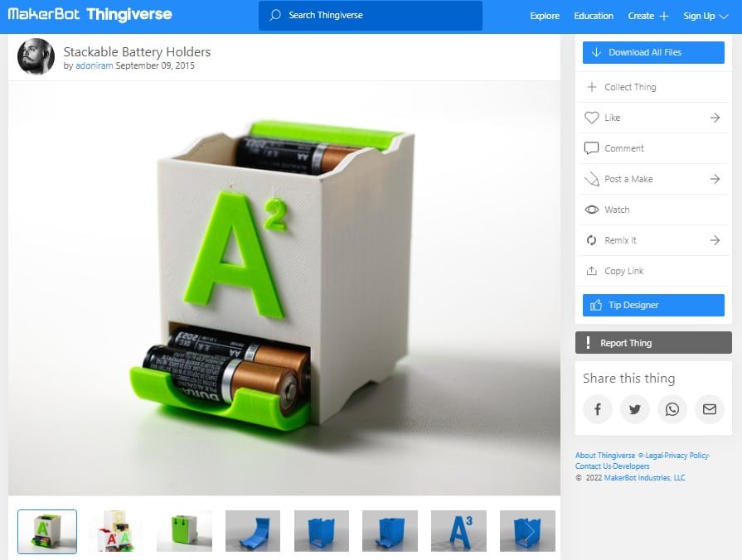Open the Create plus dropdown
This screenshot has height=560, width=742.
pyautogui.click(x=648, y=15)
